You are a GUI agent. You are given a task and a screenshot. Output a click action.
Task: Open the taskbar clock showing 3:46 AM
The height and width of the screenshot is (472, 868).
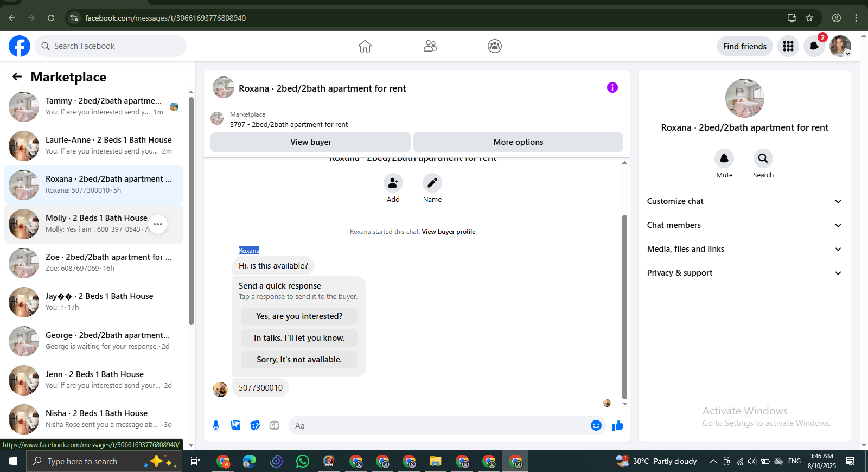coord(821,461)
